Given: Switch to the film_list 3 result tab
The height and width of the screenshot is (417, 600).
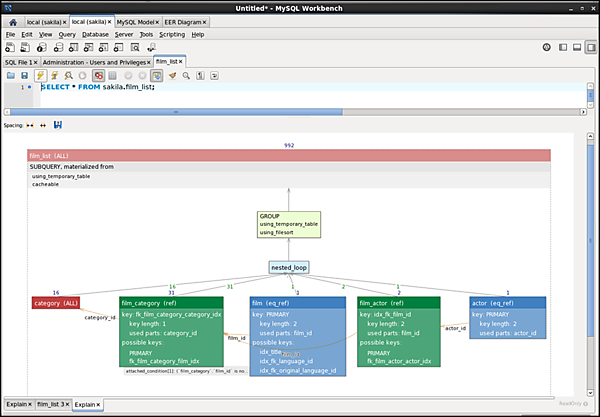Looking at the screenshot, I should tap(51, 404).
